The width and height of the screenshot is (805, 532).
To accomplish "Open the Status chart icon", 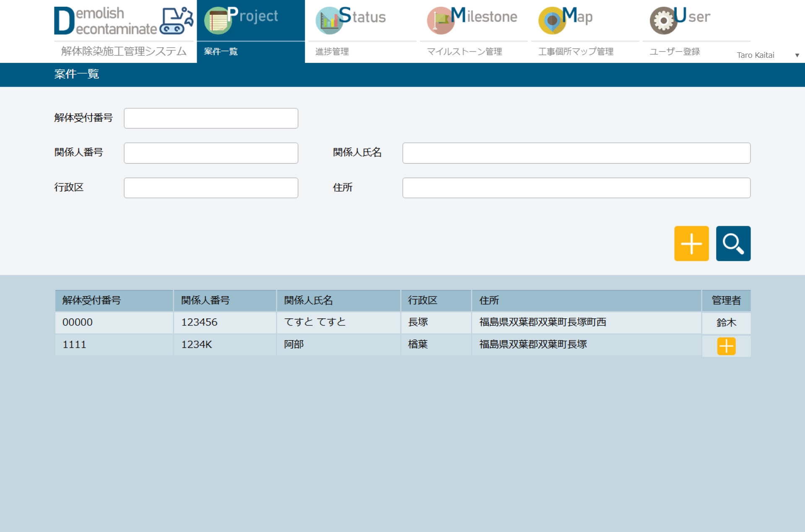I will coord(329,21).
